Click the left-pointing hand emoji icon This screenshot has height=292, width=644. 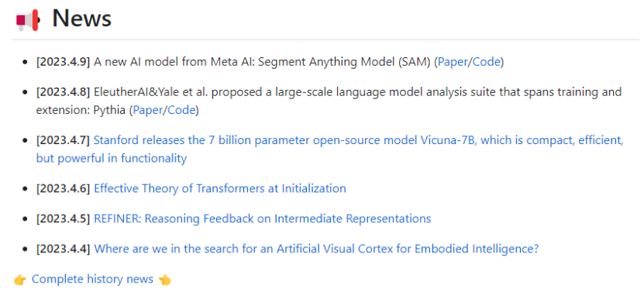click(165, 280)
